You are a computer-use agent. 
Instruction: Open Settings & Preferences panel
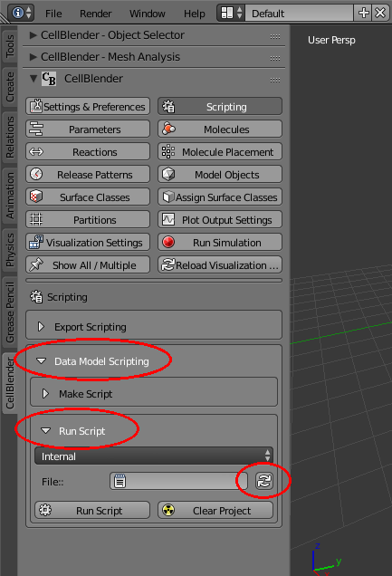(x=88, y=107)
